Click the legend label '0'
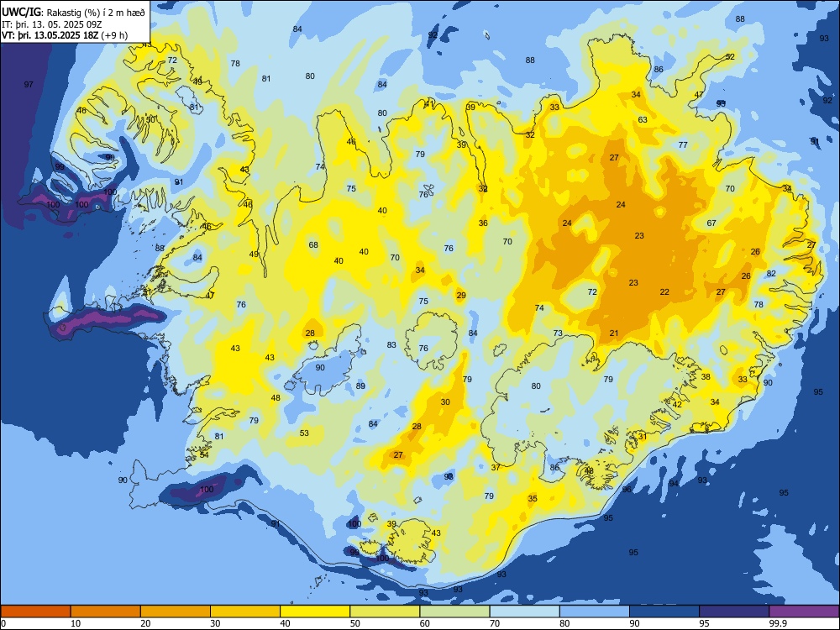 (3, 623)
